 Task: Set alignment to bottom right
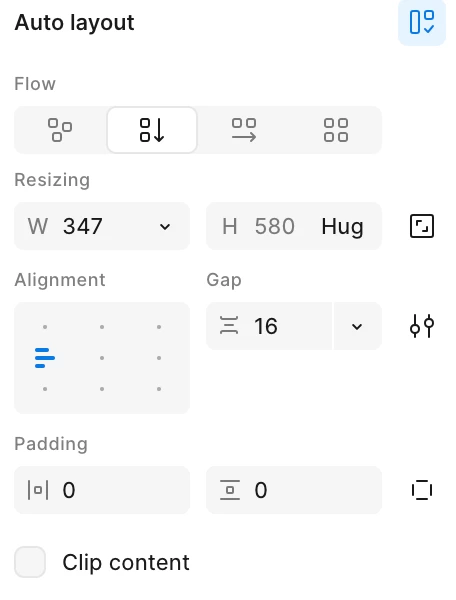[x=159, y=389]
